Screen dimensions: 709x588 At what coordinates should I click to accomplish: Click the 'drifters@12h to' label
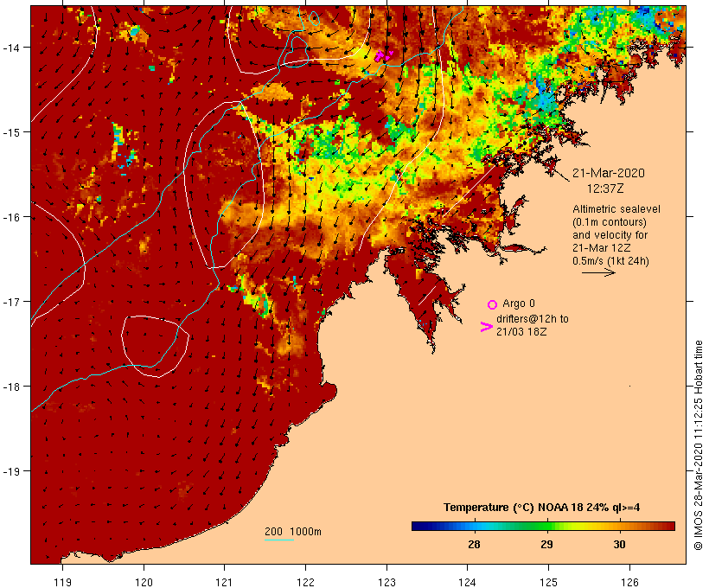click(x=533, y=319)
